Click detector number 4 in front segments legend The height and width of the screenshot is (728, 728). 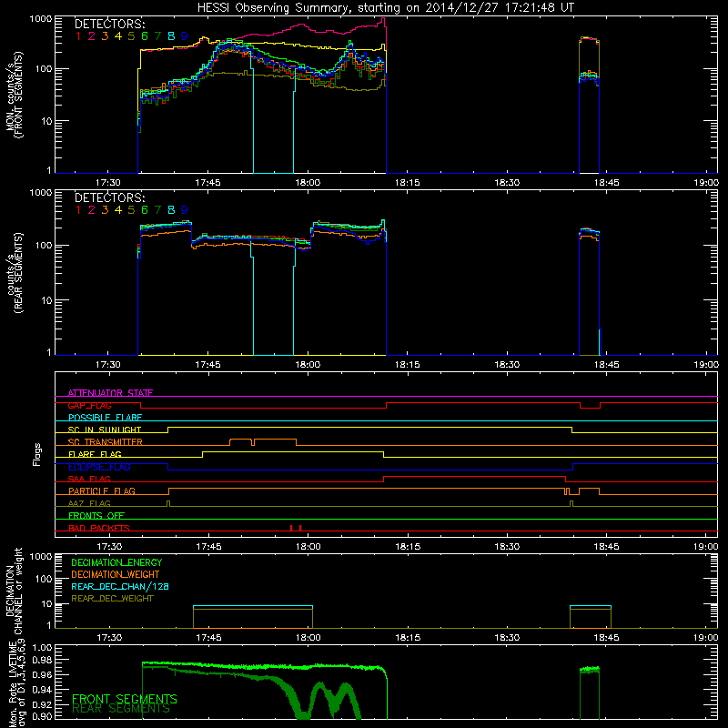click(x=118, y=35)
